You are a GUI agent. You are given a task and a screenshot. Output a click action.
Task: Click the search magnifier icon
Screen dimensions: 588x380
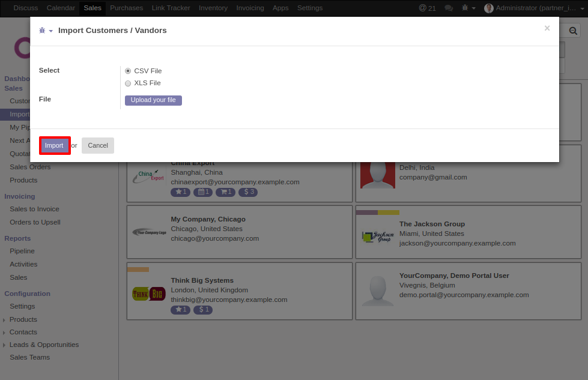572,31
